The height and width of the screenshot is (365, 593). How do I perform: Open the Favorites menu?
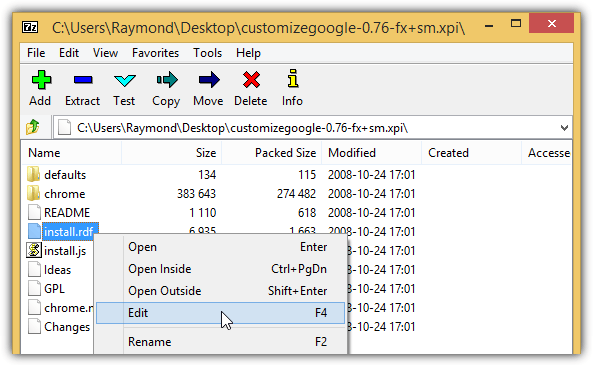coord(155,53)
